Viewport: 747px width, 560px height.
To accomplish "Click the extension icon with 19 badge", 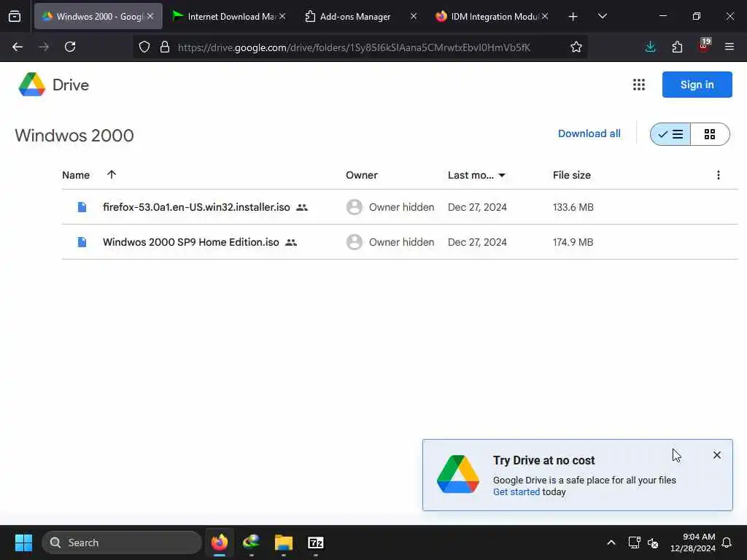I will [704, 46].
